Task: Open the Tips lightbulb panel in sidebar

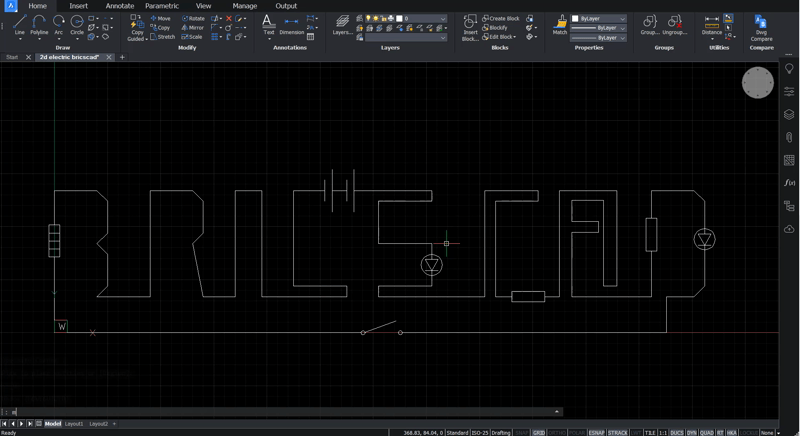Action: 789,69
